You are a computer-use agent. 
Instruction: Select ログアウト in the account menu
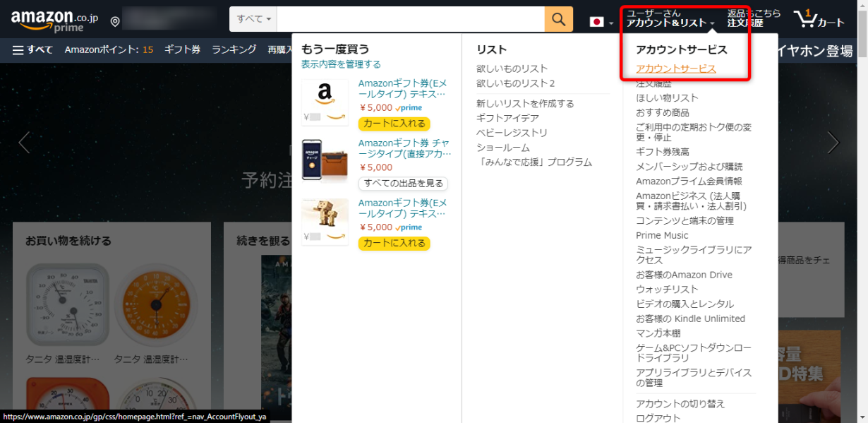pyautogui.click(x=658, y=417)
